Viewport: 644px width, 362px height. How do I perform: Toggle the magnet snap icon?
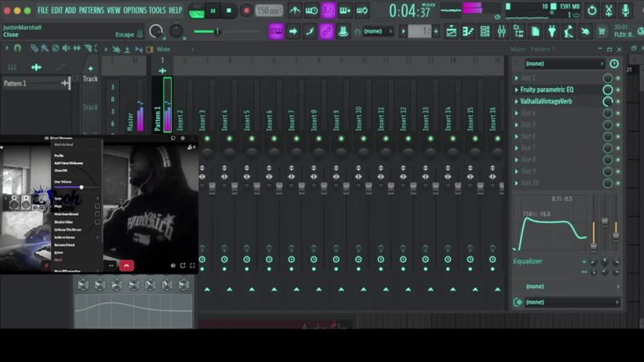[17, 48]
